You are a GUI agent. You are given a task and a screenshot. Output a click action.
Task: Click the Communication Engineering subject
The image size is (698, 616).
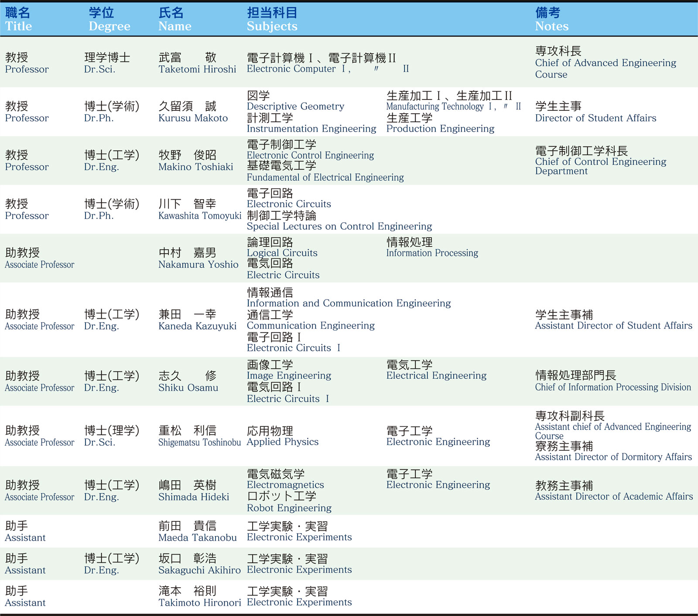click(x=311, y=326)
